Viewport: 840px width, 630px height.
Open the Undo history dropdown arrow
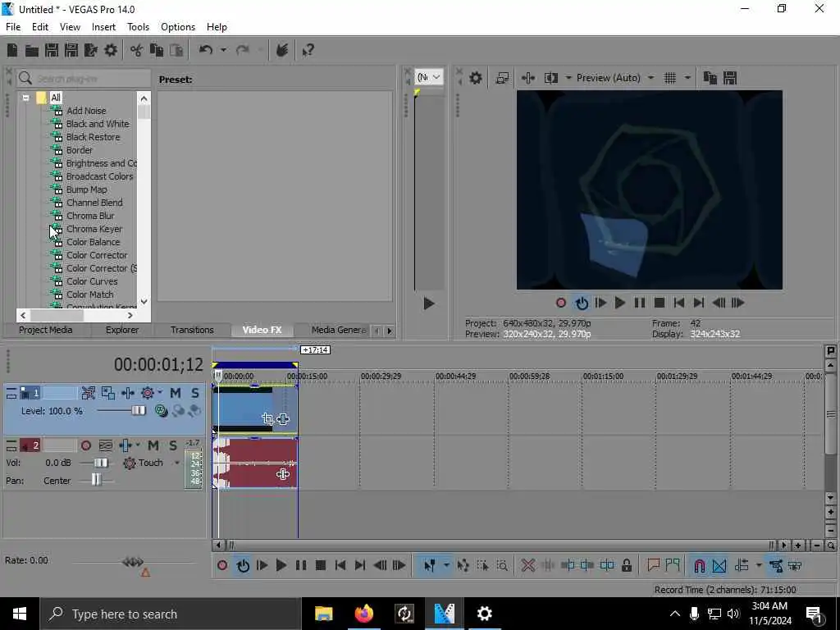coord(223,50)
